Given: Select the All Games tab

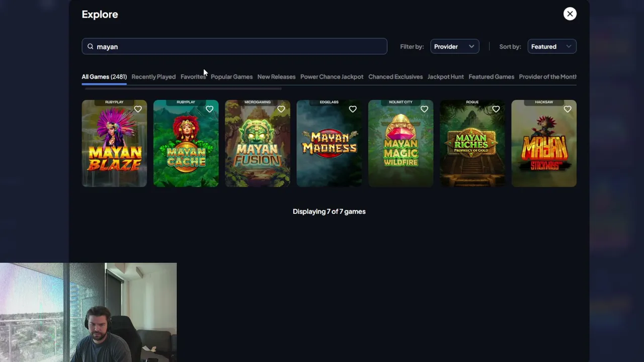Looking at the screenshot, I should point(104,77).
